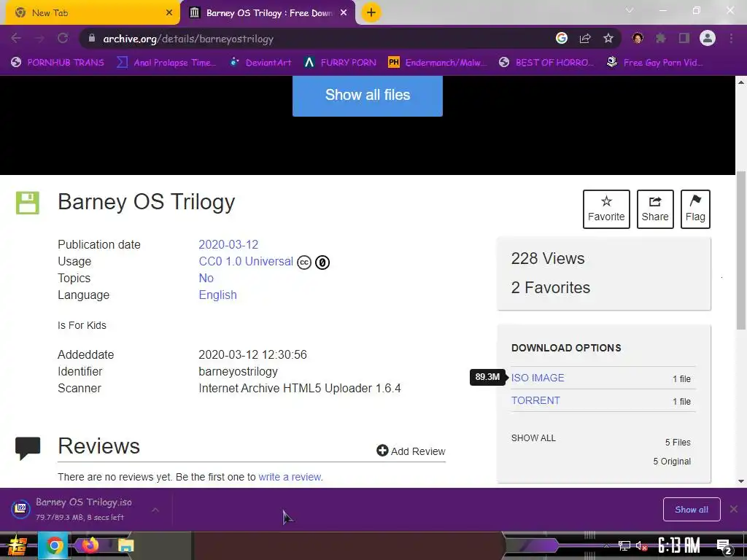747x560 pixels.
Task: Open the Share option for this item
Action: (x=655, y=209)
